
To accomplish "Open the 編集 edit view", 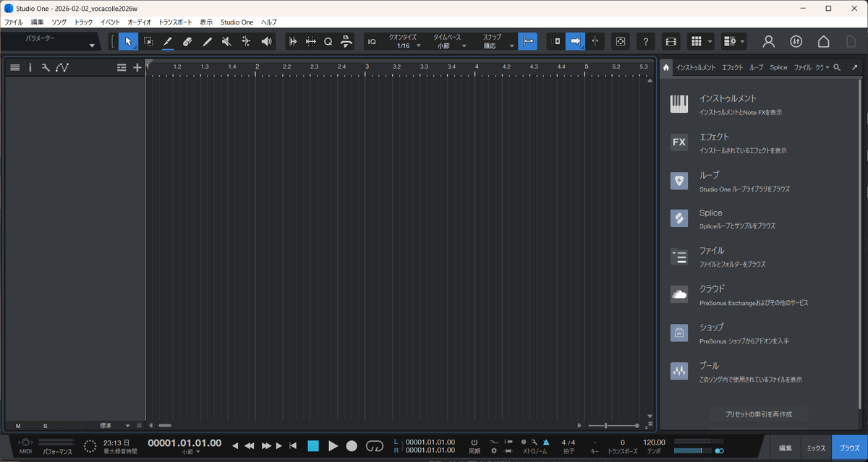I will tap(786, 448).
